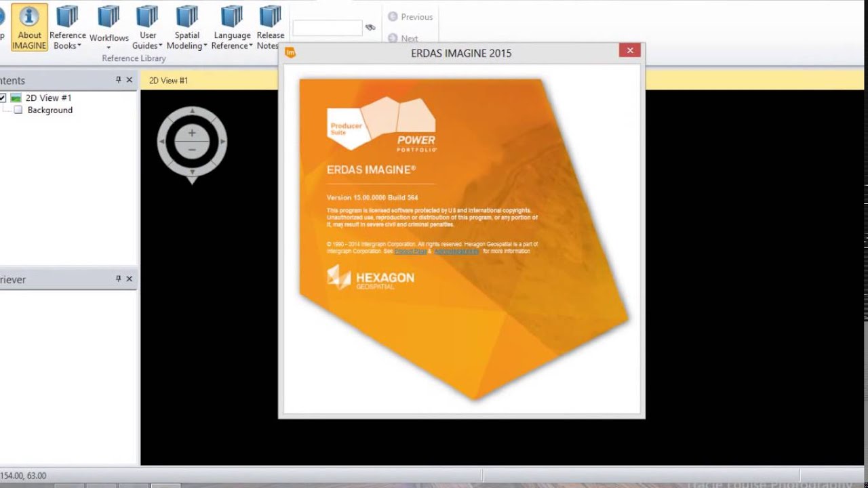Zoom out with the minus navigation button
Image resolution: width=868 pixels, height=488 pixels.
click(x=192, y=150)
